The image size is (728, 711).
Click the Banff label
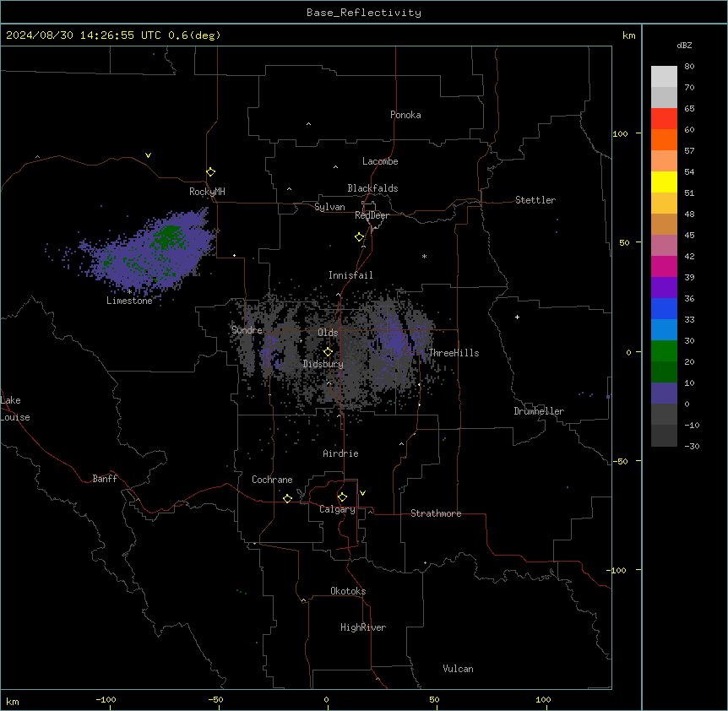click(105, 479)
